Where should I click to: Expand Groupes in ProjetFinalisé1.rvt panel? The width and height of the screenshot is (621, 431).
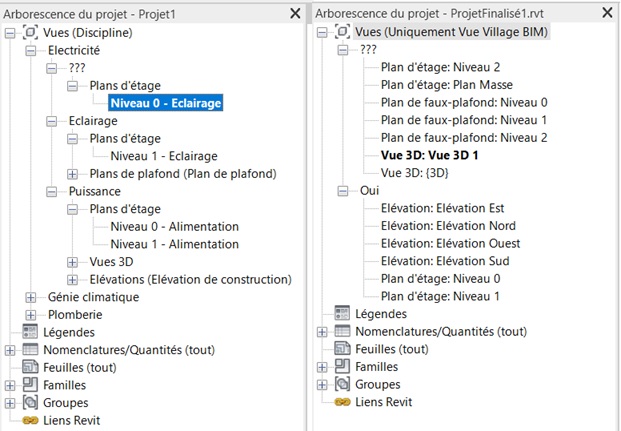tap(322, 385)
